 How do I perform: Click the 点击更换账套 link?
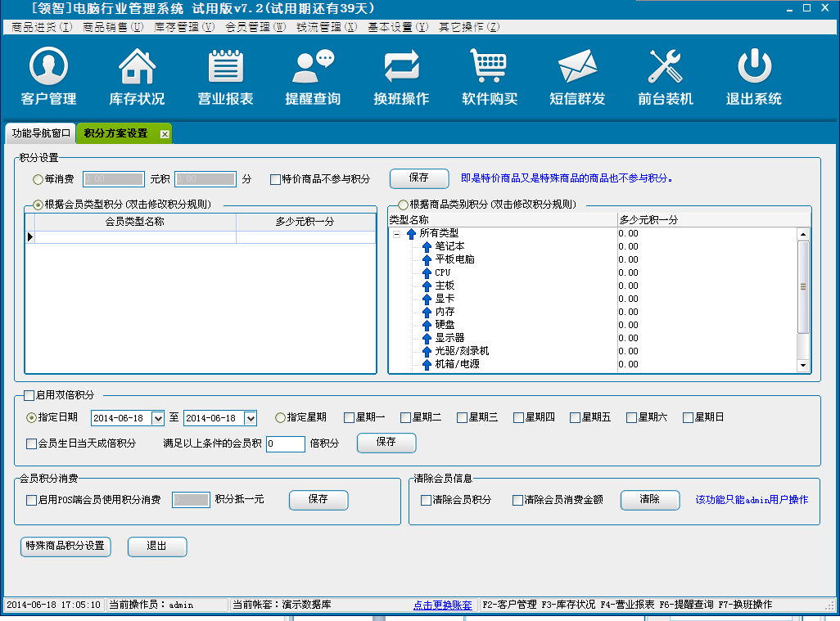[x=442, y=605]
